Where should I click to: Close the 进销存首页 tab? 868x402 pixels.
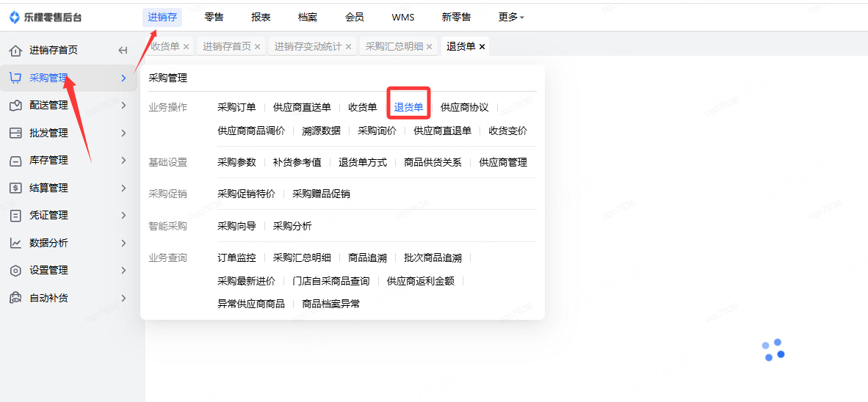[258, 47]
